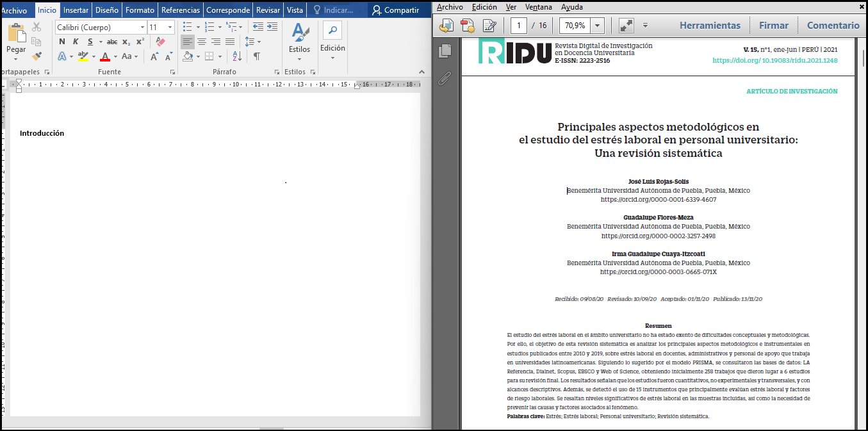Viewport: 868px width, 431px height.
Task: Toggle bold formatting (N)
Action: [62, 42]
